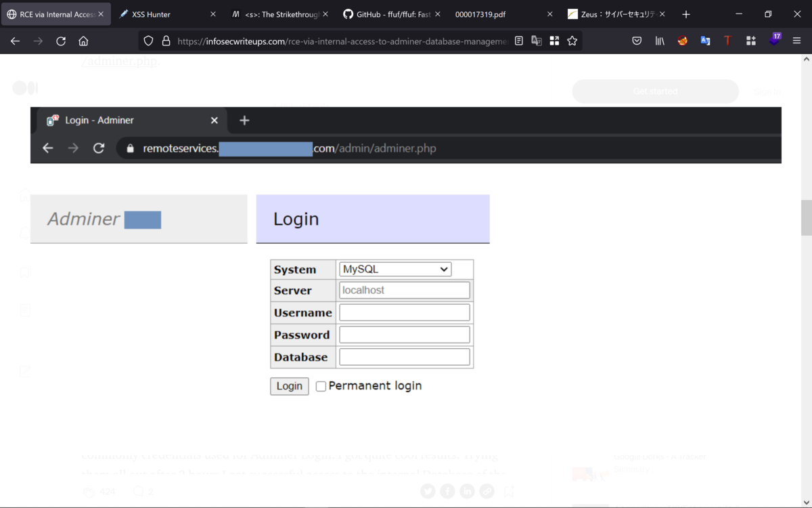Click the Server field showing localhost
This screenshot has height=508, width=812.
pos(404,290)
